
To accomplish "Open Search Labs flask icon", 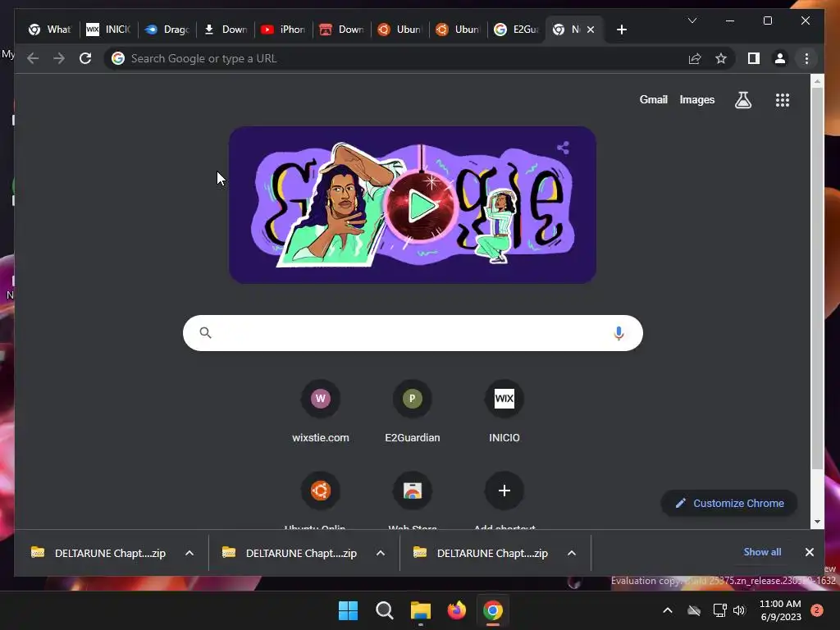I will [743, 99].
